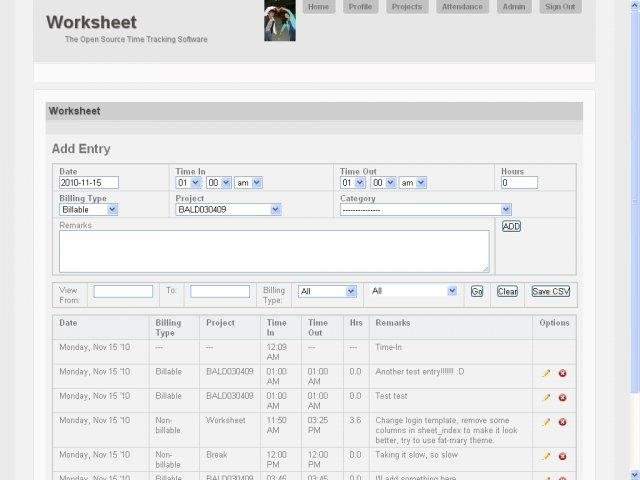Screen dimensions: 640x480
Task: Delete the 'Change login template' entry
Action: tap(562, 422)
